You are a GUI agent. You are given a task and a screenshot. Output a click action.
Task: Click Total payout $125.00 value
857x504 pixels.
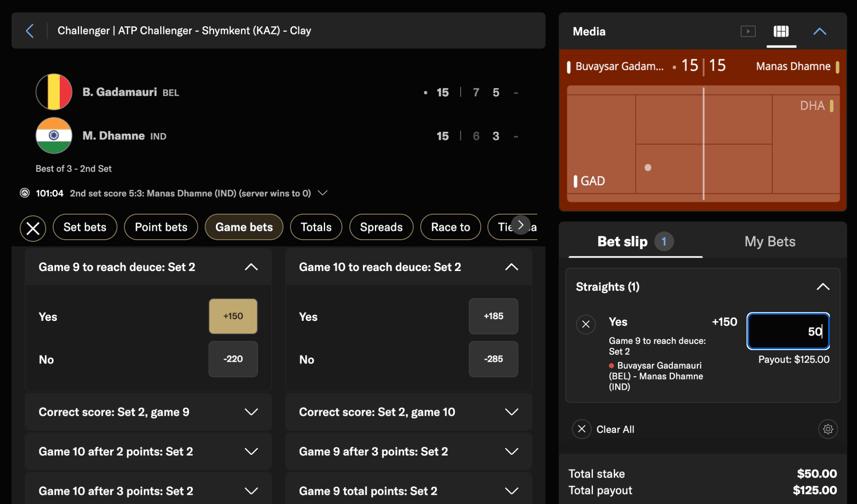point(815,490)
